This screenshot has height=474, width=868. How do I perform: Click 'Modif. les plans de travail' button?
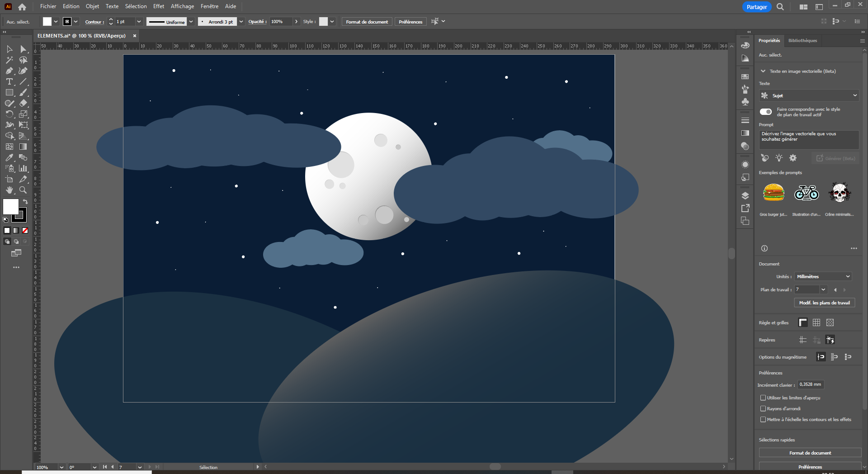tap(825, 303)
